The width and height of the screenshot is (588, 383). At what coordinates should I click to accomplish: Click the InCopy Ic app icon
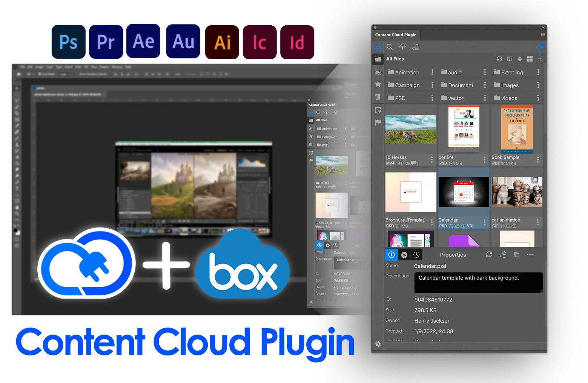click(x=260, y=42)
